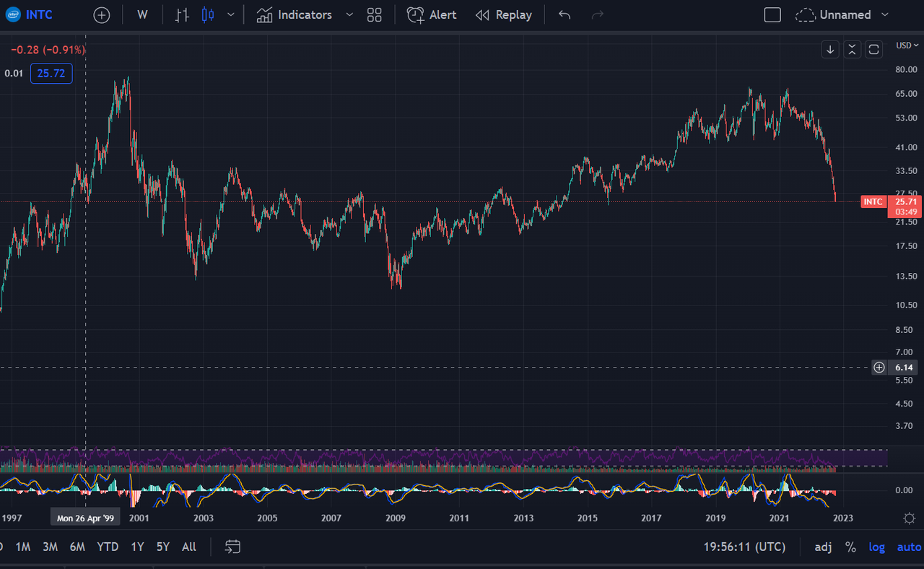Select the 1Y time range
Image resolution: width=924 pixels, height=569 pixels.
click(x=137, y=547)
